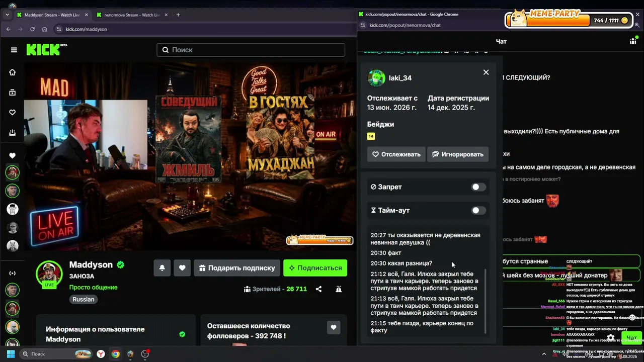
Task: Click the filled heart icon in Kick sidebar
Action: point(13,155)
